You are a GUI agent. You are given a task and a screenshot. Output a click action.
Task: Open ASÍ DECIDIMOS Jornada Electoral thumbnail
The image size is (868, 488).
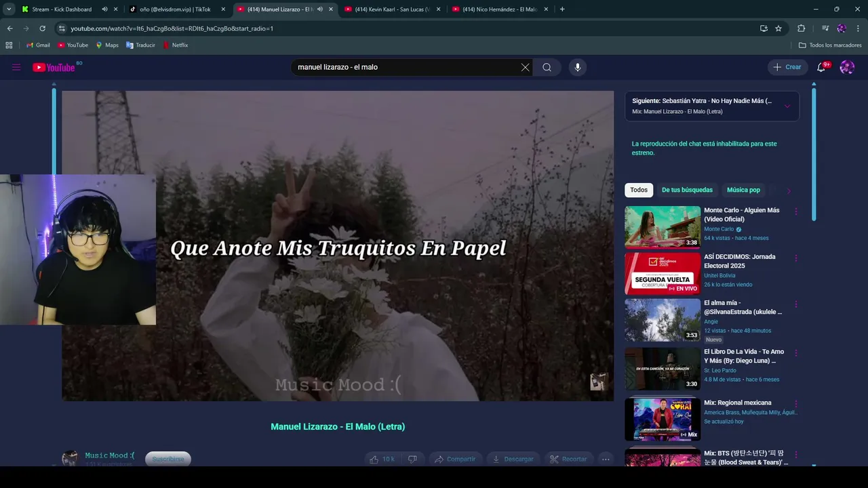pos(663,274)
